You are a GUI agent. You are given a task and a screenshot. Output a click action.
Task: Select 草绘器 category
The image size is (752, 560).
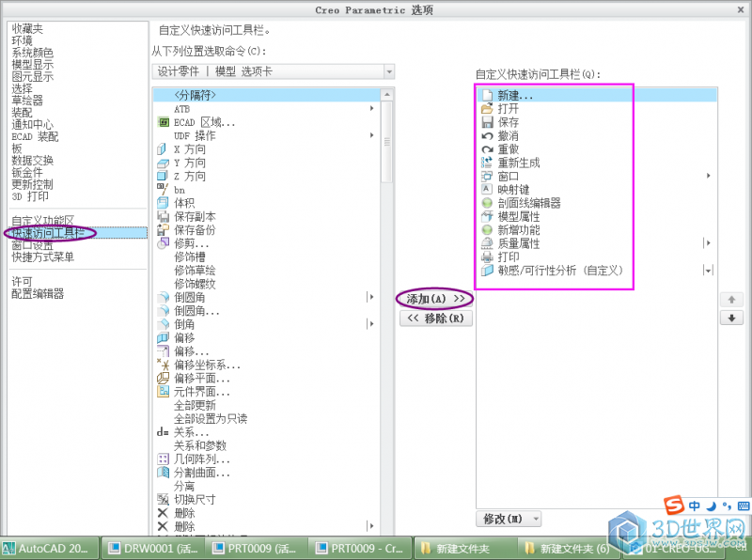coord(27,101)
